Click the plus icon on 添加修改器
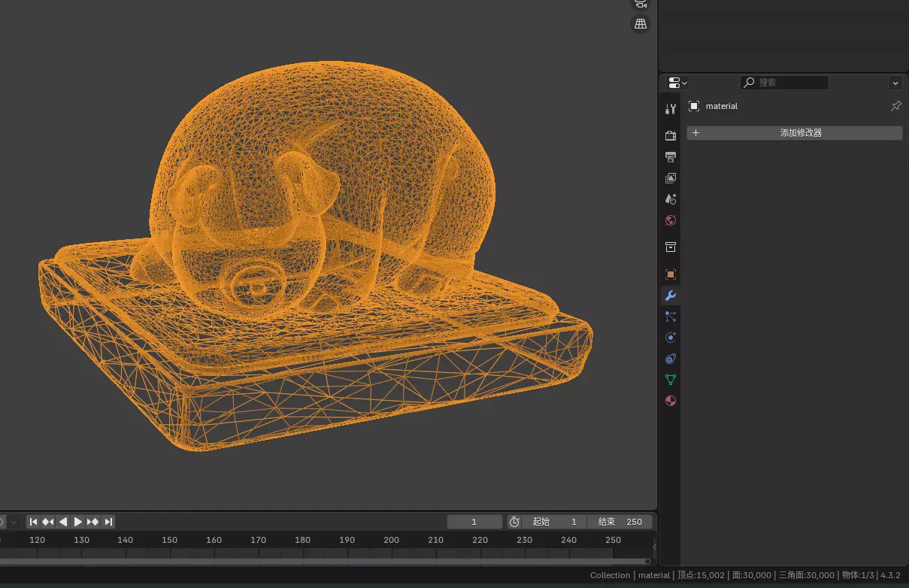909x588 pixels. [695, 133]
